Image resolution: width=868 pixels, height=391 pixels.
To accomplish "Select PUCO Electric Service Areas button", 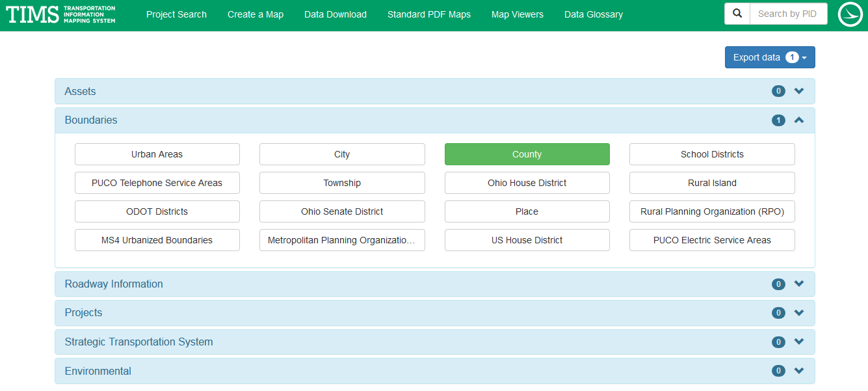I will (711, 240).
